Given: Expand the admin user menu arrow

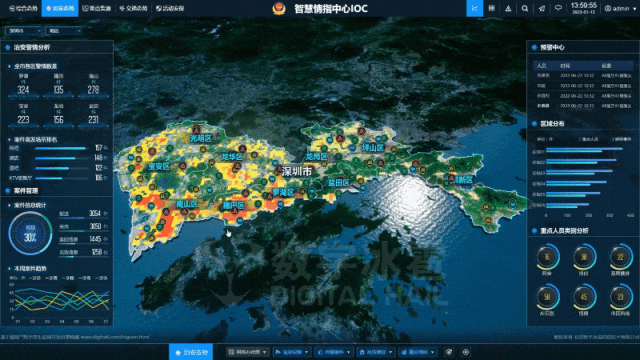Looking at the screenshot, I should point(634,9).
